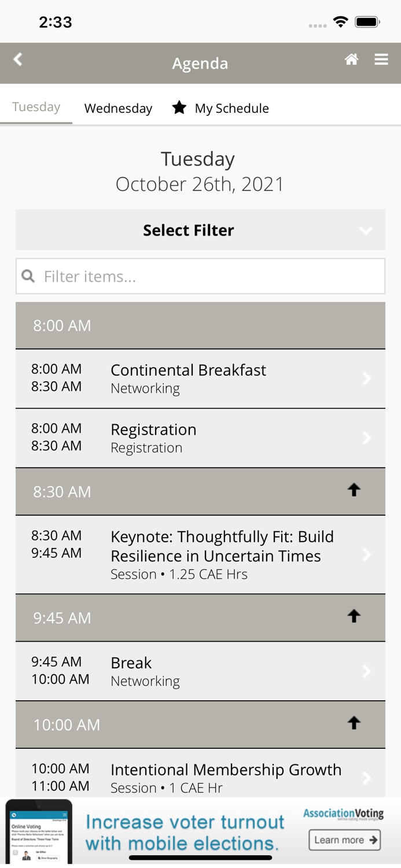Open the My Schedule tab
The width and height of the screenshot is (401, 868).
pyautogui.click(x=232, y=108)
